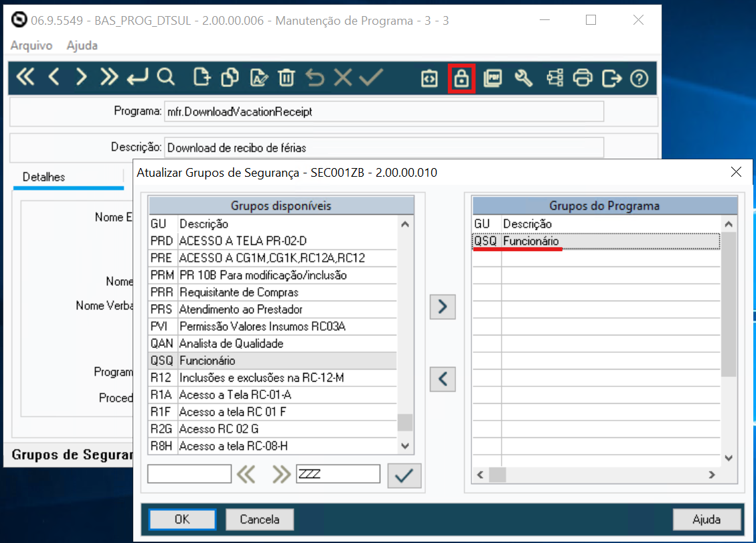Click scroll-up arrow of Grupos do Programa list
Image resolution: width=756 pixels, height=543 pixels.
point(729,224)
